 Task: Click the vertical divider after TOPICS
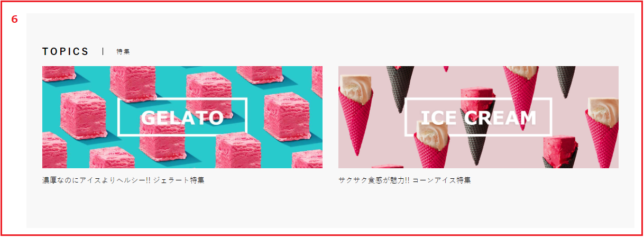[x=103, y=51]
